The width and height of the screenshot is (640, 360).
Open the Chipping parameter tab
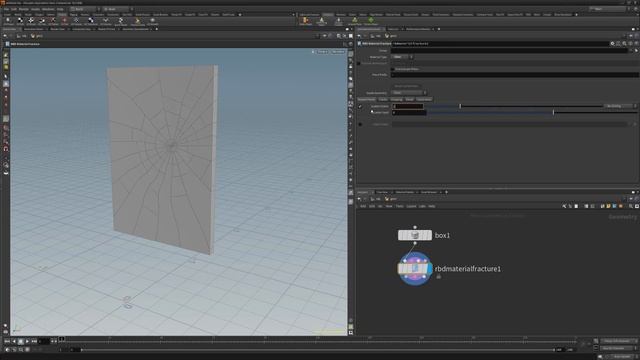[x=396, y=99]
